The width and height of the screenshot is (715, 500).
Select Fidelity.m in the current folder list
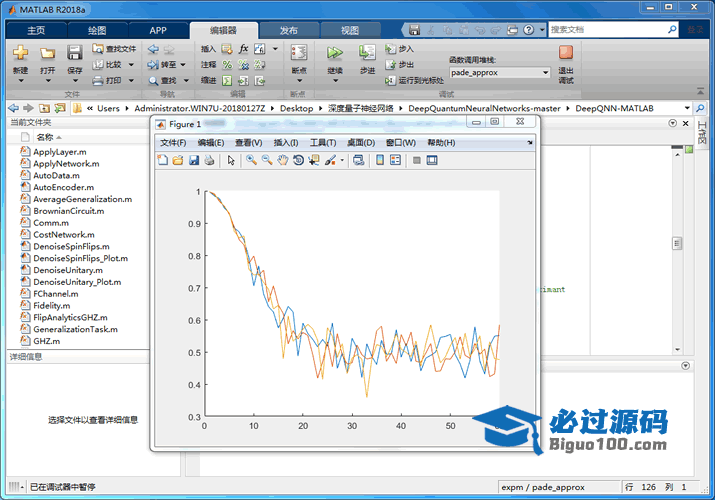click(x=52, y=305)
